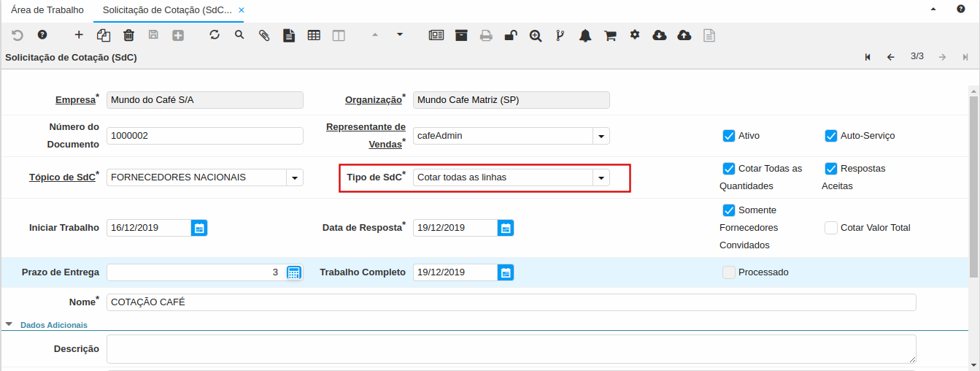Print the document
The width and height of the screenshot is (980, 371).
click(x=486, y=35)
